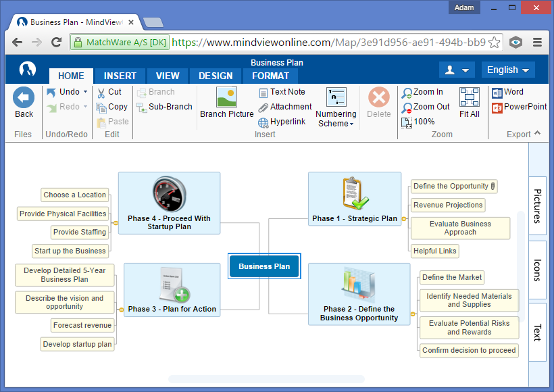The height and width of the screenshot is (392, 554).
Task: Click the browser address bar URL
Action: point(328,43)
